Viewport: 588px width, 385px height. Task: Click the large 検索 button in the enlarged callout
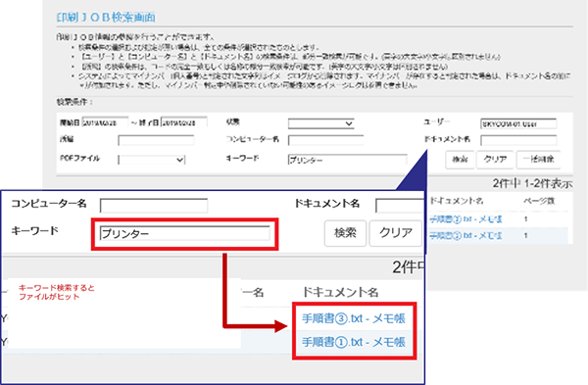pyautogui.click(x=345, y=233)
